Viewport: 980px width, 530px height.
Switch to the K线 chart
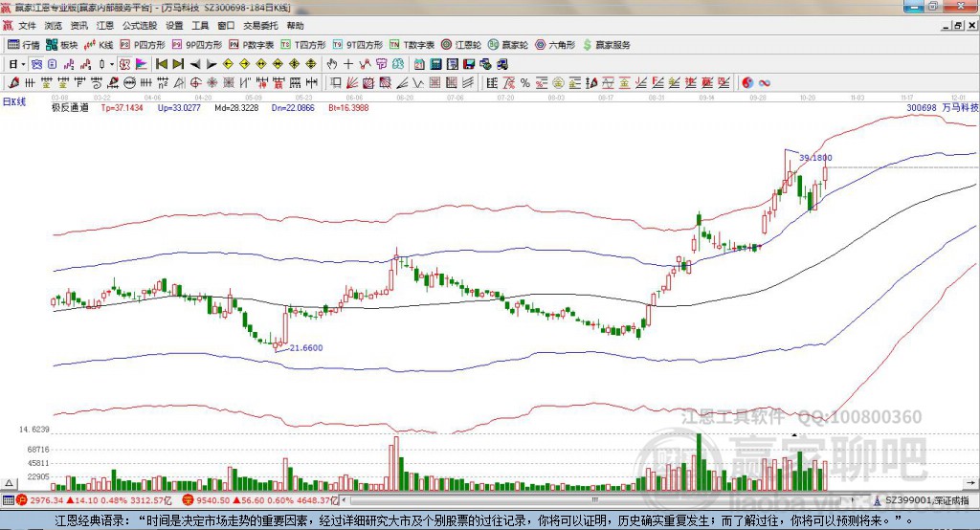[x=100, y=45]
